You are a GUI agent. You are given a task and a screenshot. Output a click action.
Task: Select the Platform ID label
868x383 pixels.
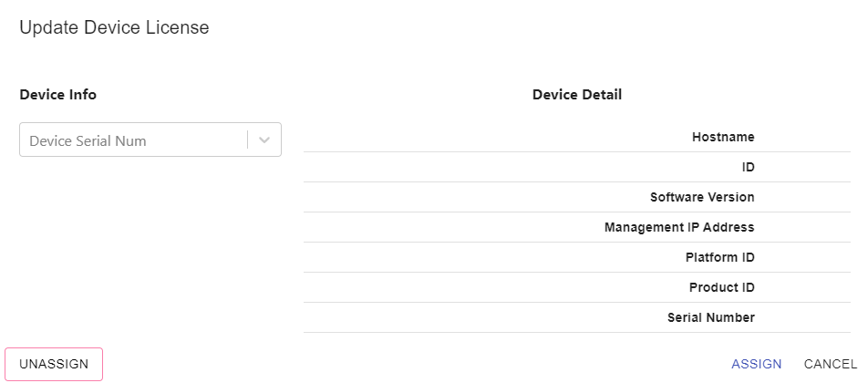(719, 257)
